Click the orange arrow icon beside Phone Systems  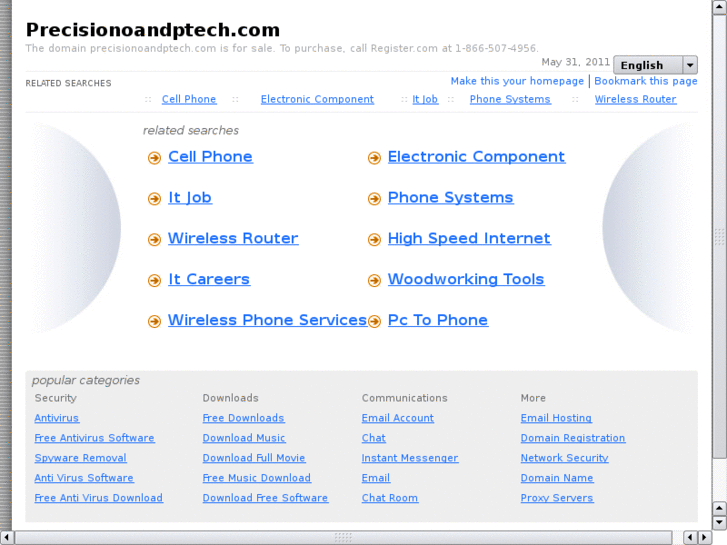[374, 199]
